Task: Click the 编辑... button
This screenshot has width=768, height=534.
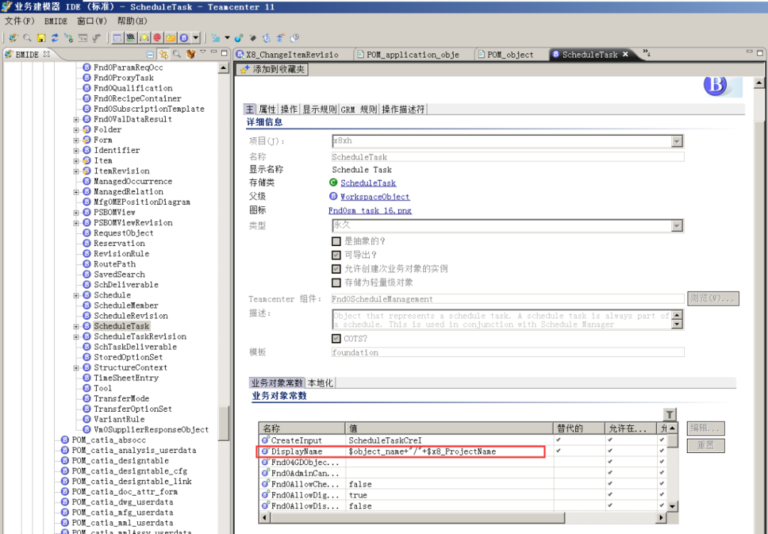Action: click(x=706, y=428)
